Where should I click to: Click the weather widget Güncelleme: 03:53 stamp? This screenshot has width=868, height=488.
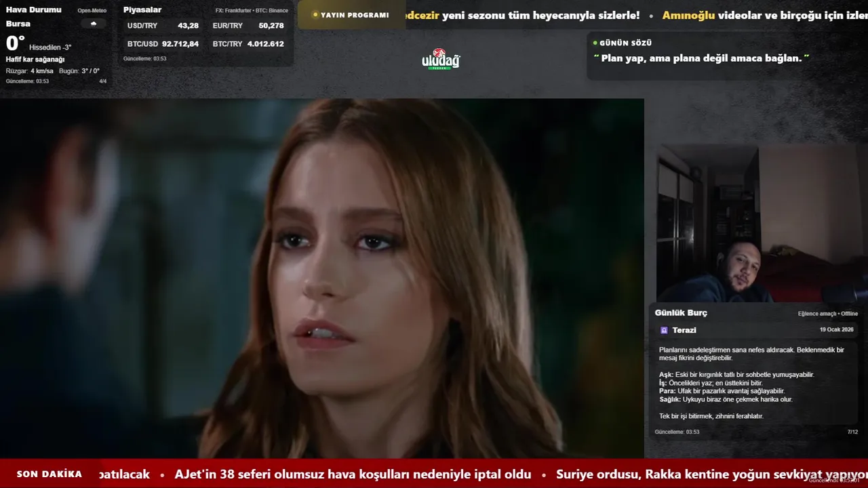pos(27,81)
